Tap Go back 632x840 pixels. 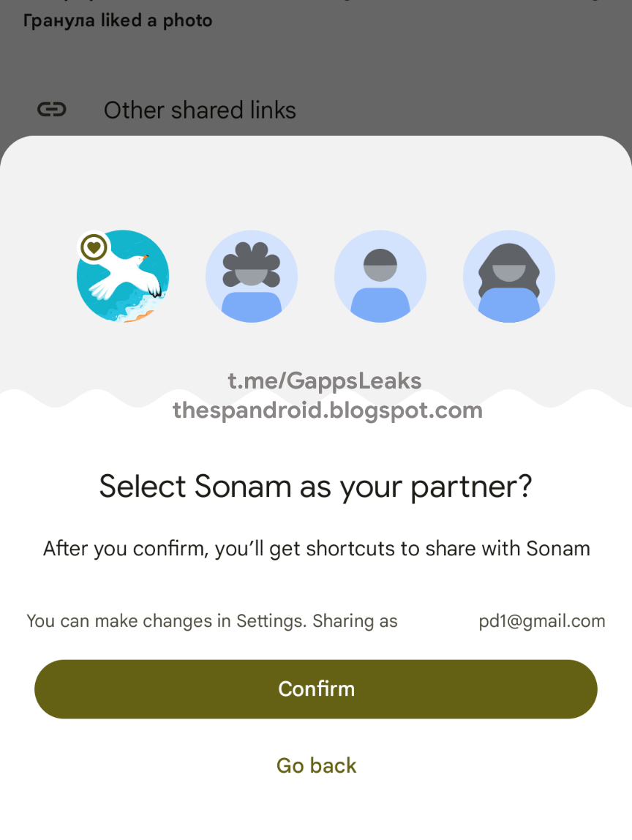[x=316, y=765]
